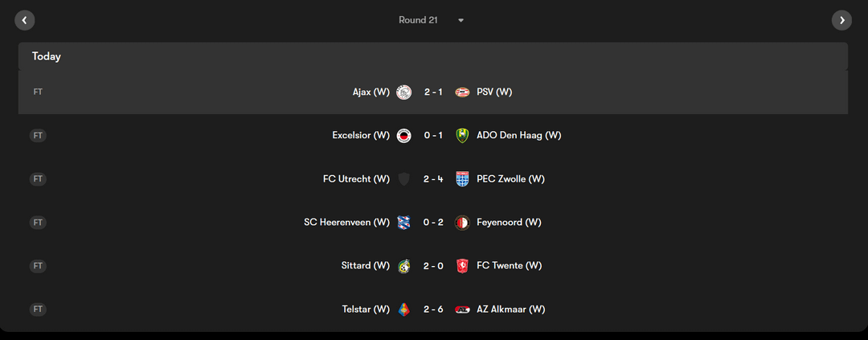Click the FT status badge for Sittard match
Viewport: 868px width, 340px height.
[38, 266]
